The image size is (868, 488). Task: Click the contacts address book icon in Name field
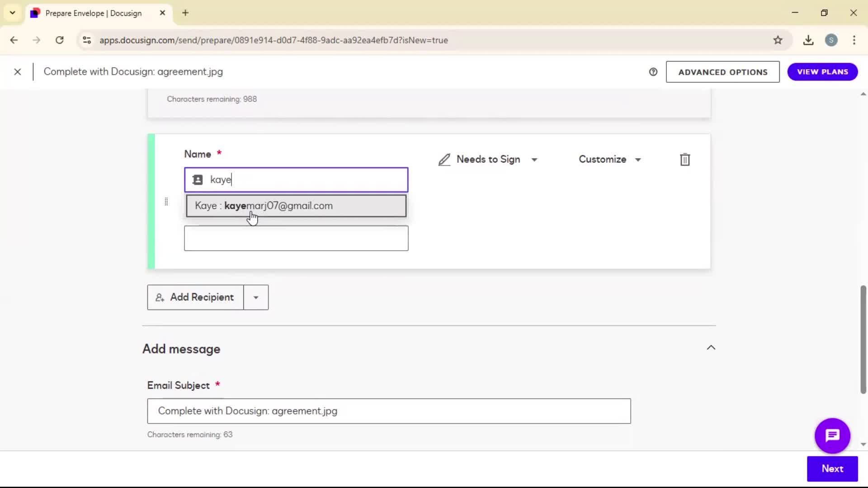tap(198, 180)
